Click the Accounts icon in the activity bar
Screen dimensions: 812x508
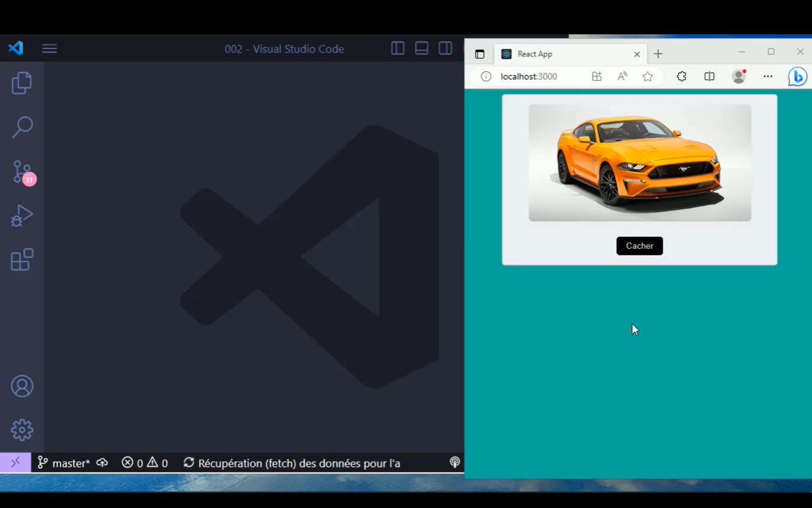click(x=22, y=386)
